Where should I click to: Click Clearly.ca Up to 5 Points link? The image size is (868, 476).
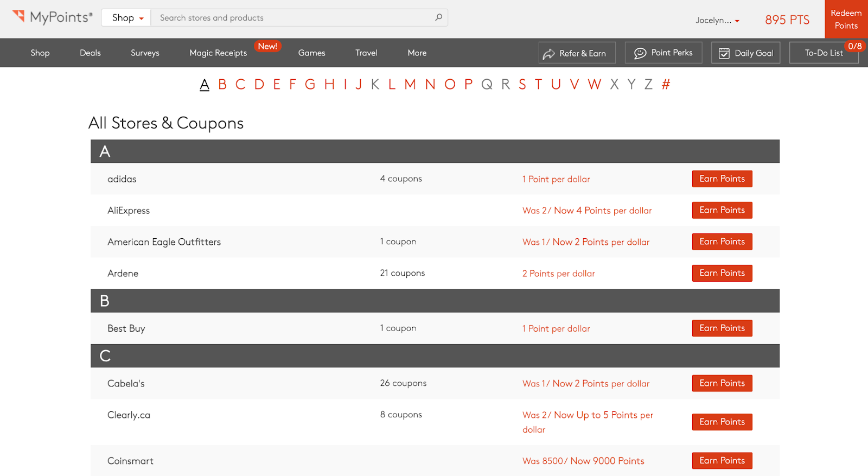point(588,422)
